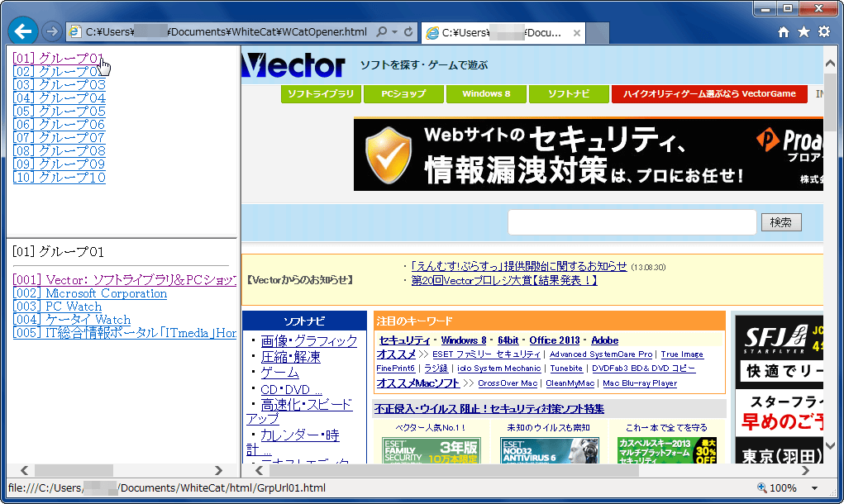Screen dimensions: 844x504
Task: Click the address bar URL field
Action: click(226, 31)
